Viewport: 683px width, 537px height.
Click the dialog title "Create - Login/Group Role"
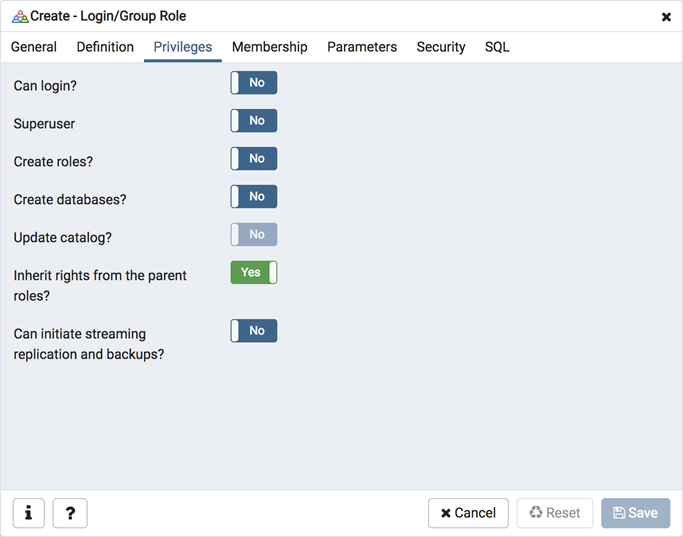pyautogui.click(x=108, y=16)
